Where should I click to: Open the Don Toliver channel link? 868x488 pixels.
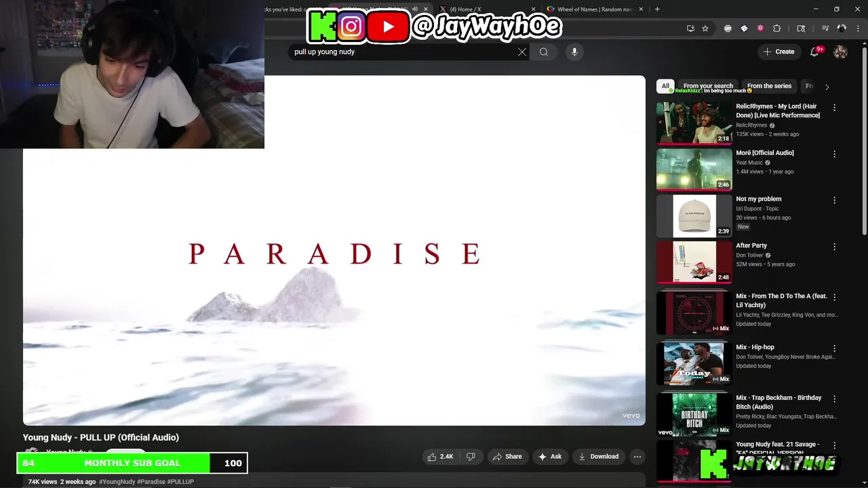(749, 256)
